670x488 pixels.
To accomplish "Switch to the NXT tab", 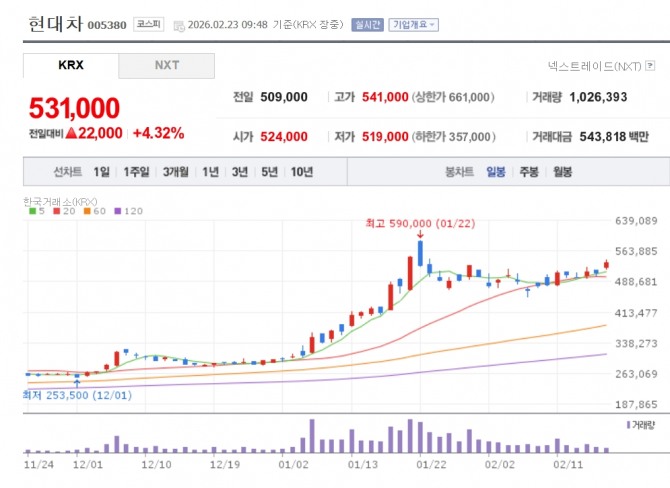I will (x=166, y=66).
